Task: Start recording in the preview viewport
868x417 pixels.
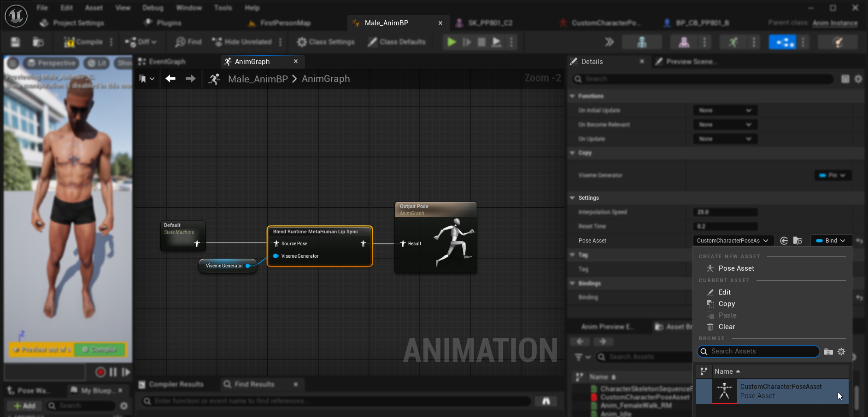Action: click(x=100, y=372)
